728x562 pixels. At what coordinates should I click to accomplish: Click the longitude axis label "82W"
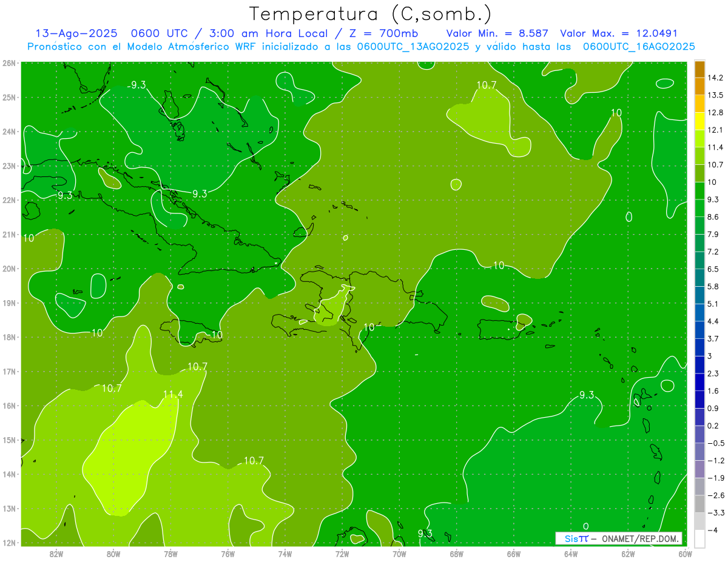(56, 554)
